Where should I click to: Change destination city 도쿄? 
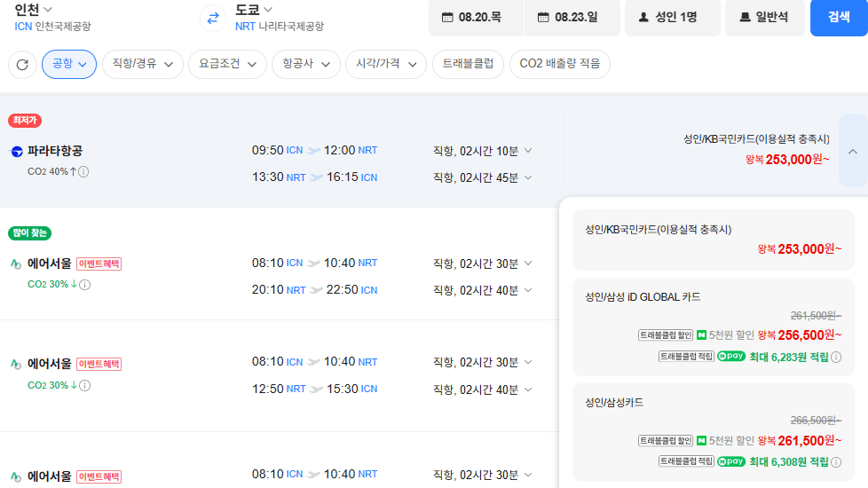click(254, 10)
